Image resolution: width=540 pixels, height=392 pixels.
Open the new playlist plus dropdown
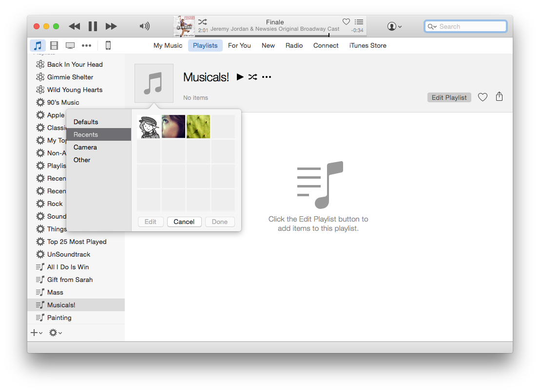(x=36, y=333)
